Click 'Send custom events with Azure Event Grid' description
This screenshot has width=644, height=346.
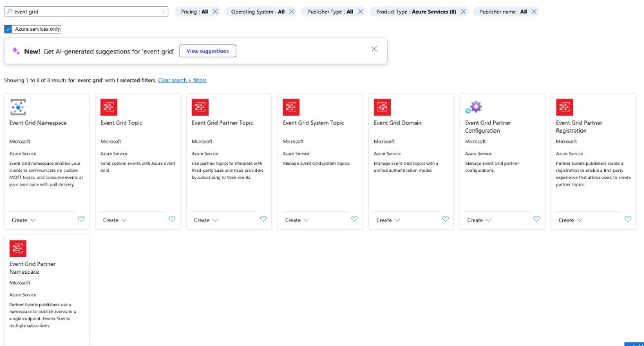(x=138, y=167)
